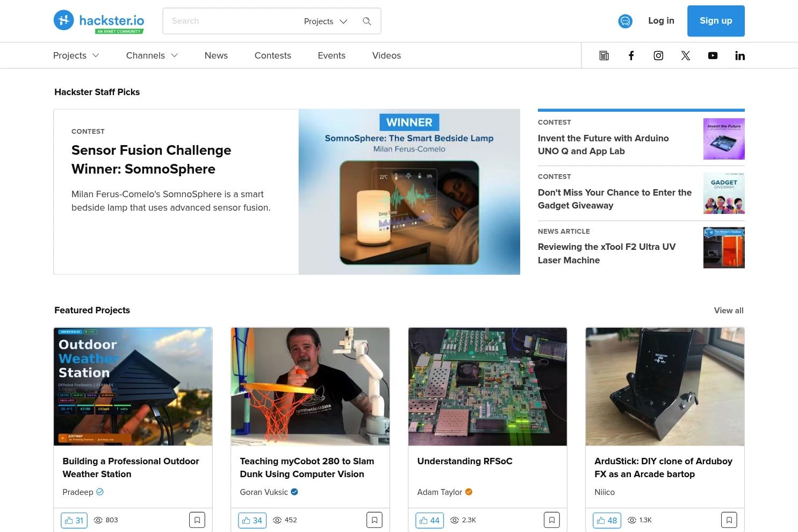Expand the Channels navigation menu

pos(152,55)
